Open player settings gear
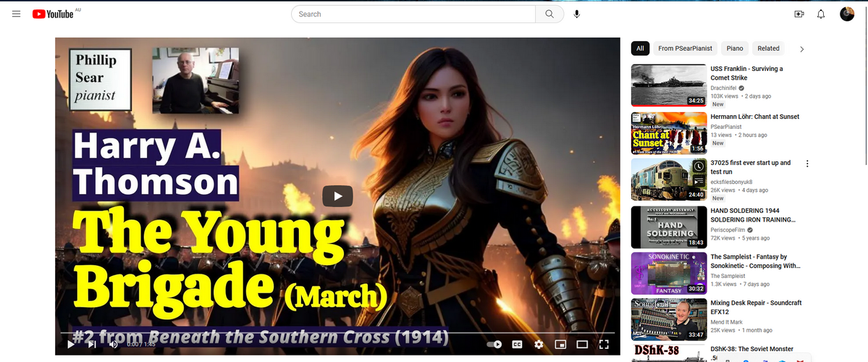The width and height of the screenshot is (868, 362). coord(539,345)
